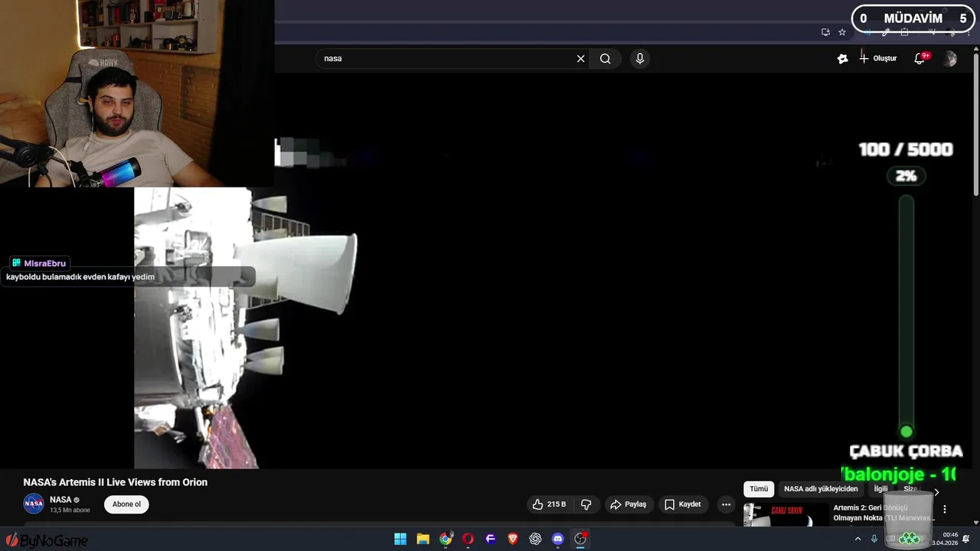
Task: Open more actions three-dot menu under video
Action: tap(726, 504)
